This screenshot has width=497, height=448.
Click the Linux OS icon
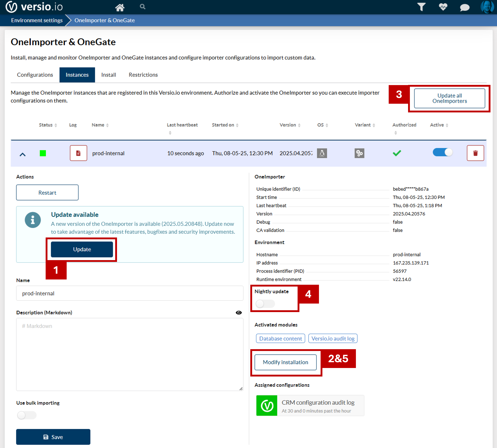point(322,153)
